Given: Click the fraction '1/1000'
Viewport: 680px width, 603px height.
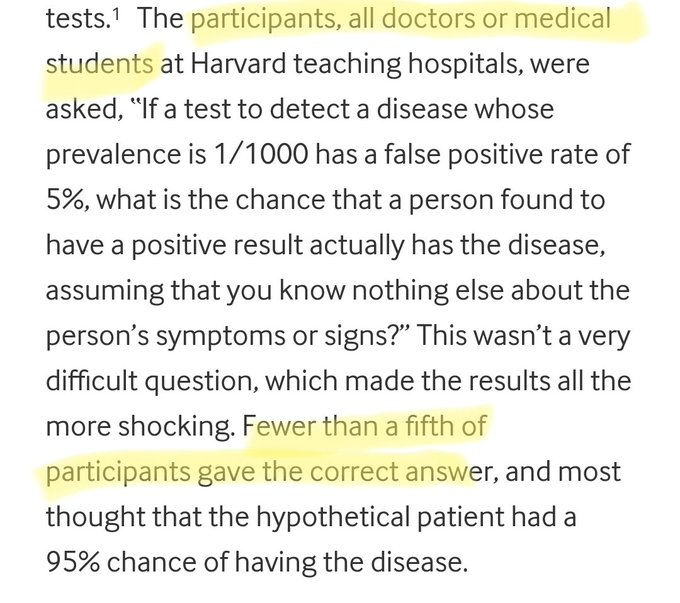Looking at the screenshot, I should click(261, 154).
